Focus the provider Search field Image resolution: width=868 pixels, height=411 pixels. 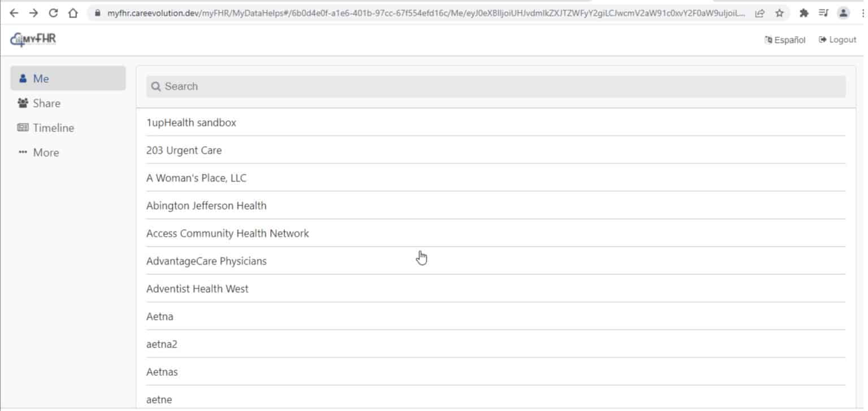point(496,86)
